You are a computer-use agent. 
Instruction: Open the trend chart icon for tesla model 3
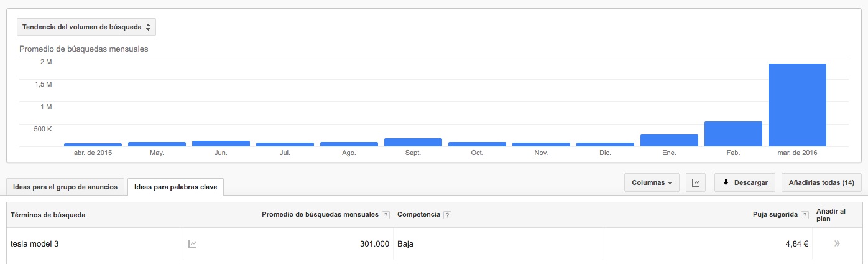(192, 244)
